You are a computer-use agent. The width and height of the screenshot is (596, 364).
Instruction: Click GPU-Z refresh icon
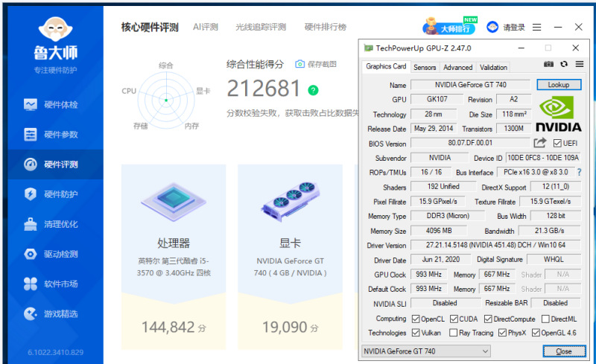click(x=564, y=64)
